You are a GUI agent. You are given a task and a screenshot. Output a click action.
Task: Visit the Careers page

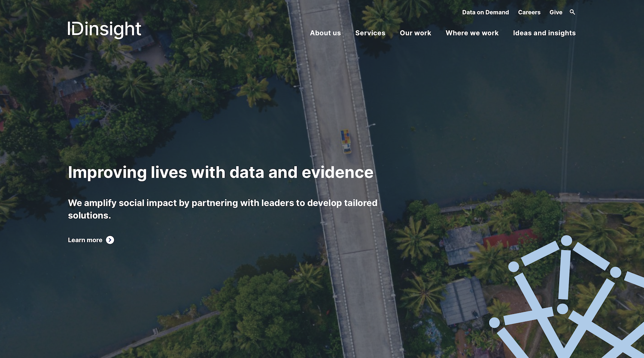(529, 12)
